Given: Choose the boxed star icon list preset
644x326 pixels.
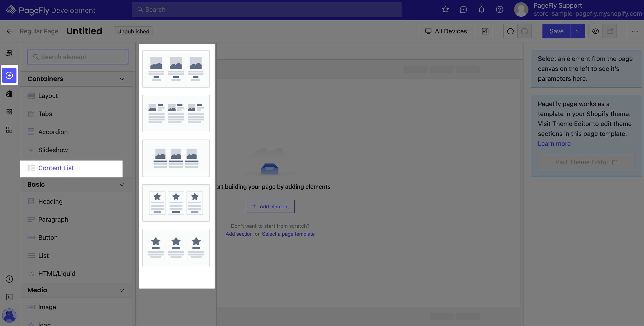Looking at the screenshot, I should pos(176,203).
